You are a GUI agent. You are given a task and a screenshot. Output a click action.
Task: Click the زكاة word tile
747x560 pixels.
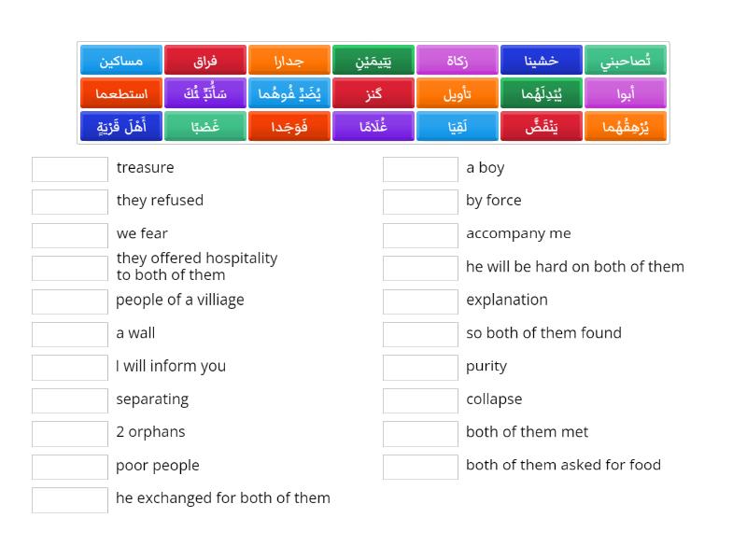[457, 59]
